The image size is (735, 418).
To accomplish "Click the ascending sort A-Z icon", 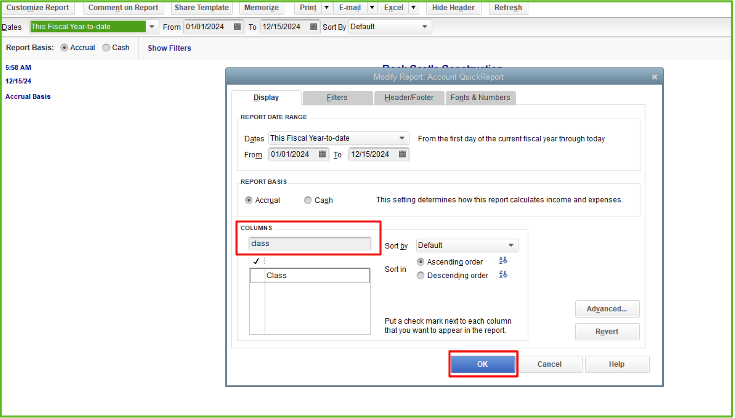I will (x=503, y=261).
